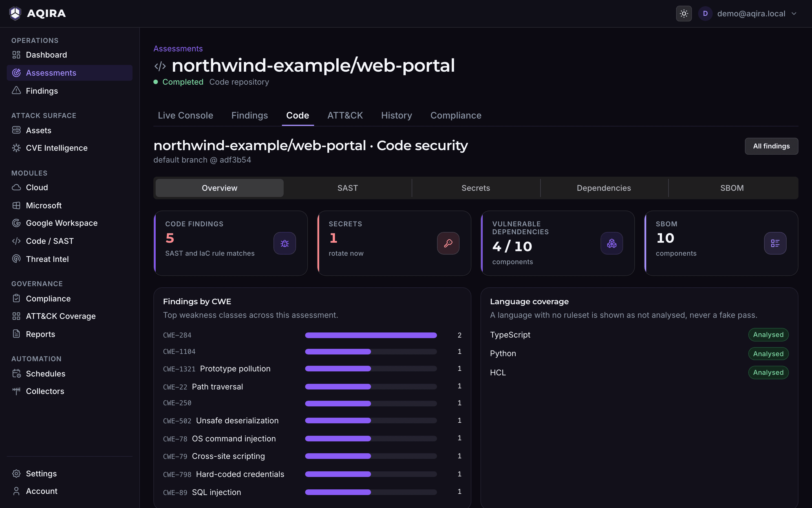Screen dimensions: 812x508
Task: Click the CWE-284 progress bar
Action: click(371, 335)
